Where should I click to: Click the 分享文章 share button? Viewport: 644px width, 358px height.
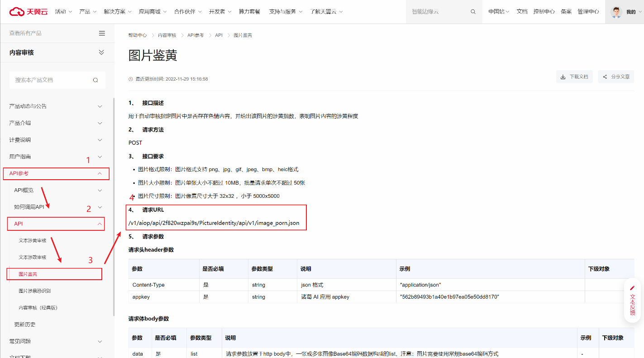pyautogui.click(x=615, y=77)
